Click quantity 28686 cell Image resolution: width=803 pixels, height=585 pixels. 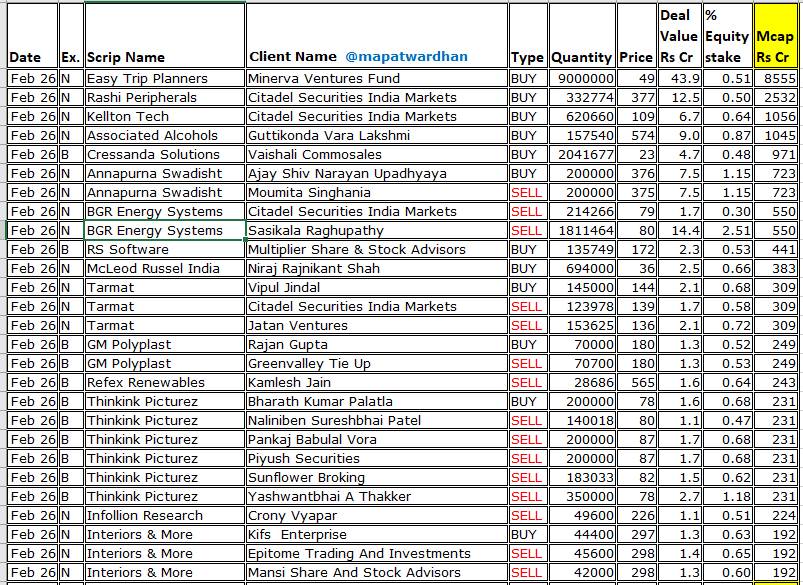pyautogui.click(x=582, y=382)
